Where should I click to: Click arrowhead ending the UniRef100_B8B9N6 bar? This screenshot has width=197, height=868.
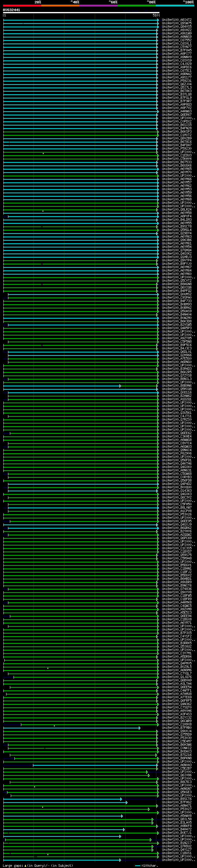point(120,386)
